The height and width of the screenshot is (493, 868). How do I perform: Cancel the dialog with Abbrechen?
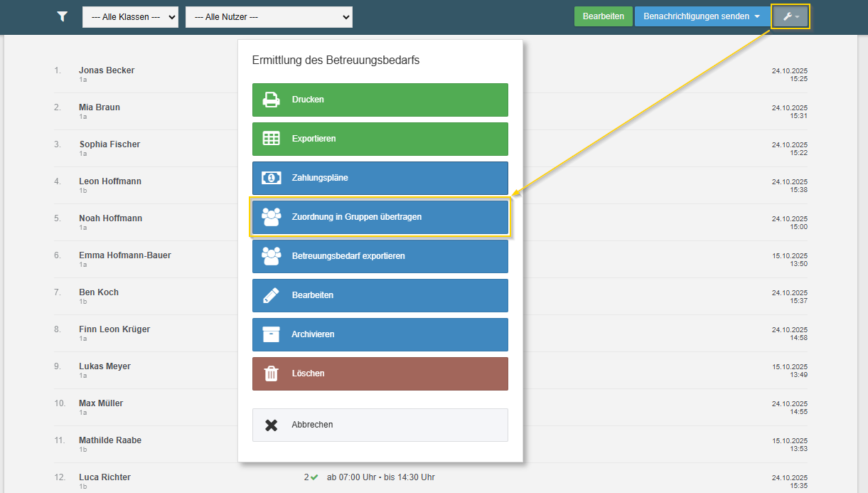coord(380,425)
